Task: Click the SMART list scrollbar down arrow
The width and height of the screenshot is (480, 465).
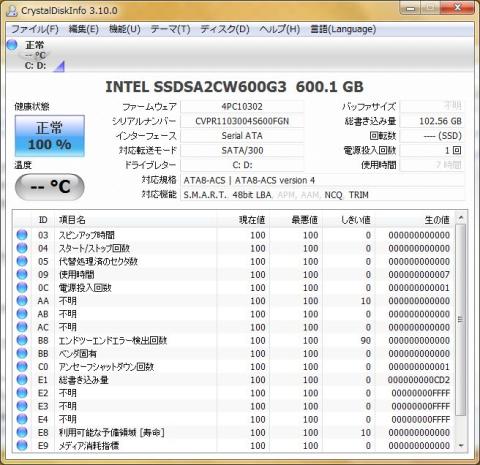Action: click(x=461, y=446)
